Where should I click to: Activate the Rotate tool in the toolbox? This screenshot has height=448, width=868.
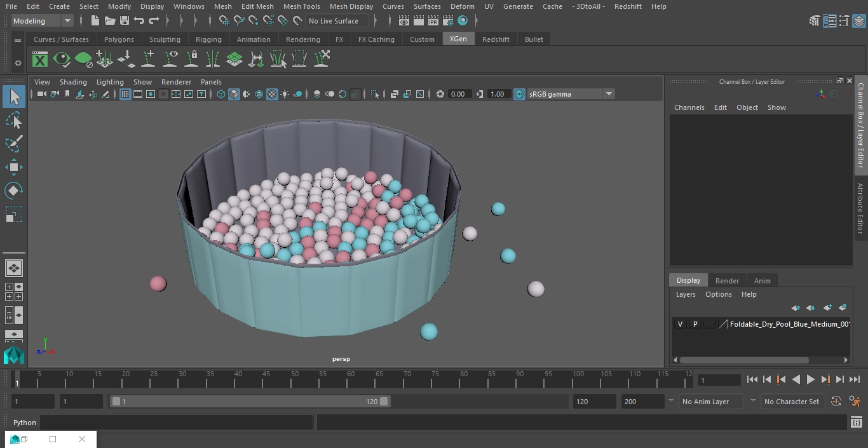coord(14,191)
